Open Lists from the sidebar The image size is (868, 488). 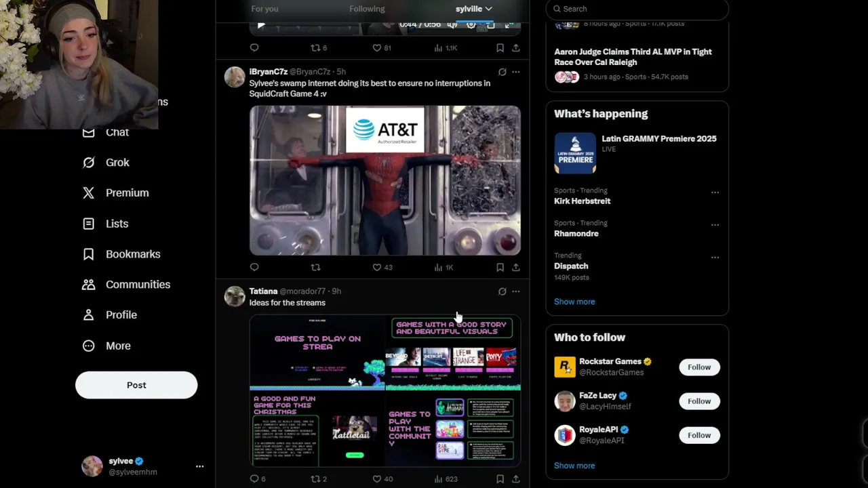point(105,224)
